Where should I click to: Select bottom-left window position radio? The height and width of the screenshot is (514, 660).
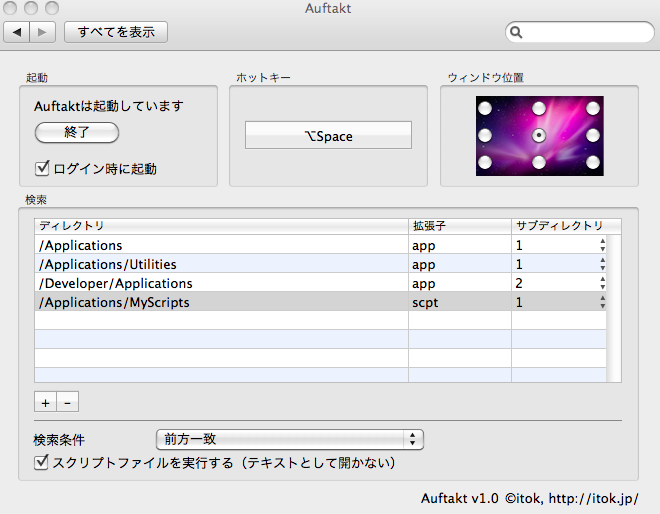[x=485, y=162]
